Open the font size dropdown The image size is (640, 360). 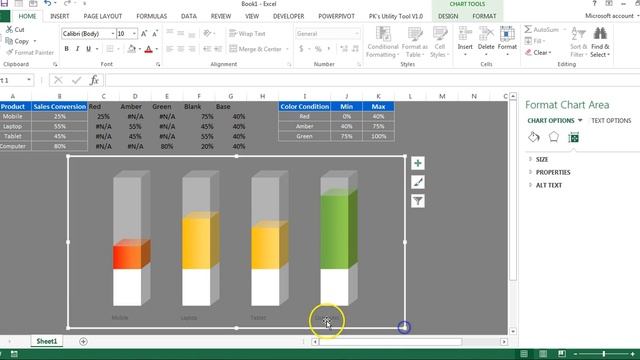click(134, 34)
